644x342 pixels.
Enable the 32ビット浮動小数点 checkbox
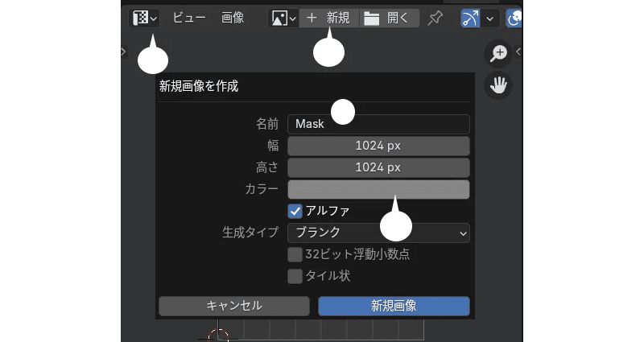(x=295, y=254)
